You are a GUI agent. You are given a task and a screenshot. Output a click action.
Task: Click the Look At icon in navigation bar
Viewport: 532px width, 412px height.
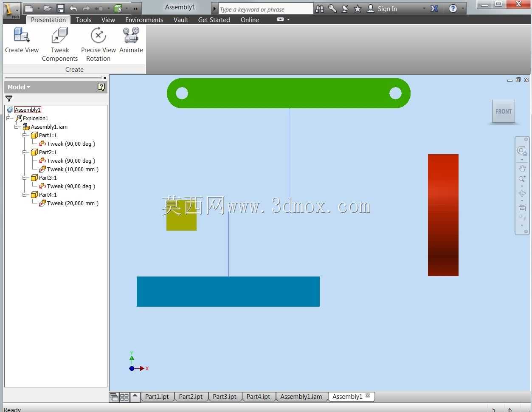tap(522, 208)
